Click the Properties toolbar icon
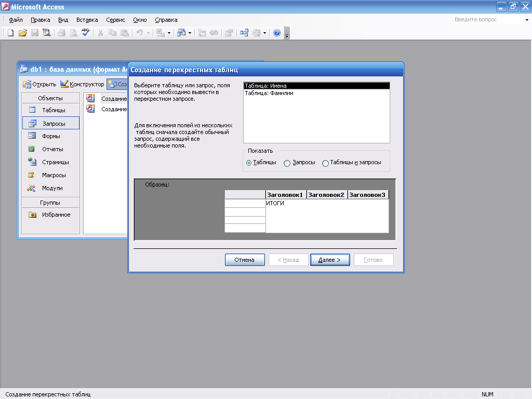 pyautogui.click(x=229, y=33)
